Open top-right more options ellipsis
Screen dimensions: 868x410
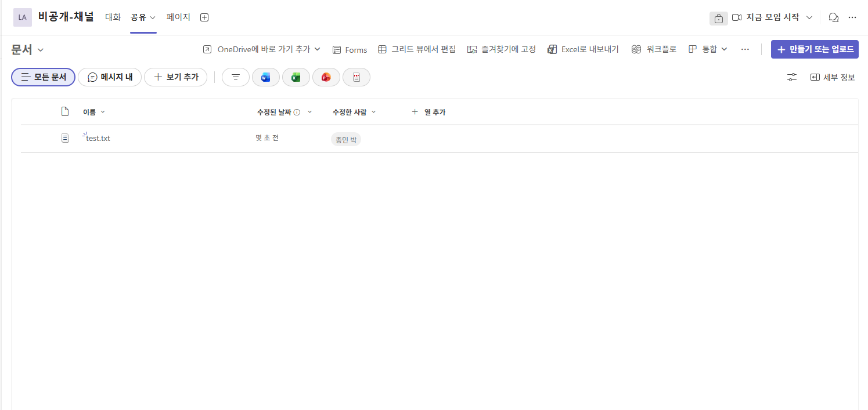pos(852,17)
